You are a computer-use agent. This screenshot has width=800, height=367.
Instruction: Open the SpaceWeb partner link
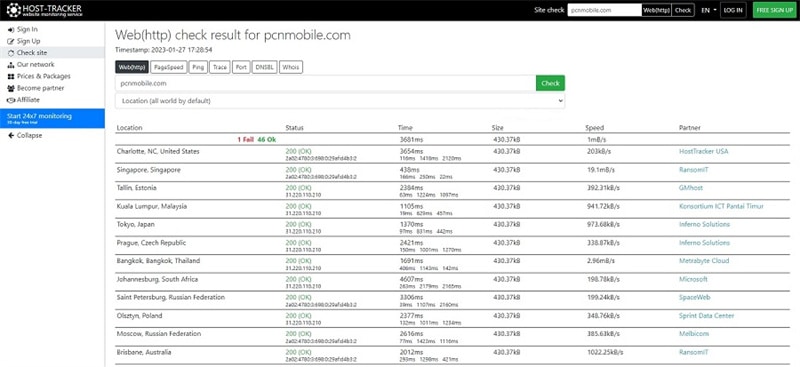tap(694, 298)
